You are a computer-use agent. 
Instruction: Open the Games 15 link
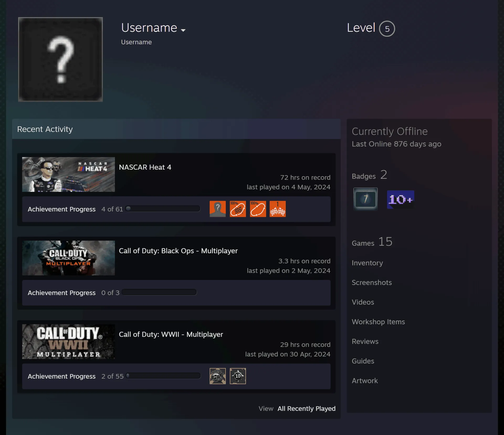372,242
